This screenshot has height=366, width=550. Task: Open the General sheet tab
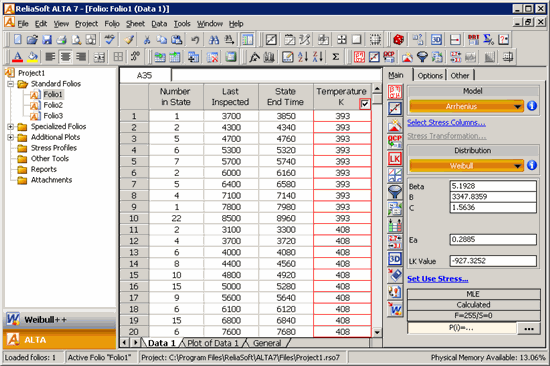[x=267, y=343]
